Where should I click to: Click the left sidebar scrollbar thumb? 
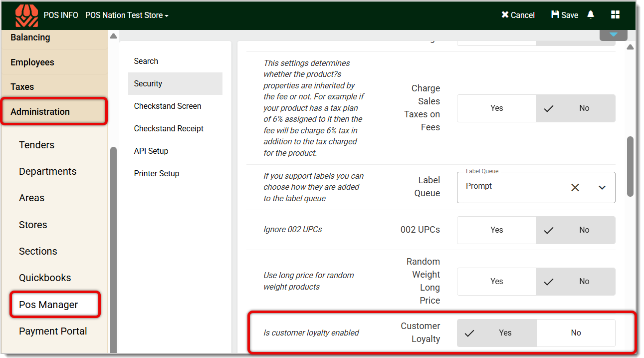113,250
